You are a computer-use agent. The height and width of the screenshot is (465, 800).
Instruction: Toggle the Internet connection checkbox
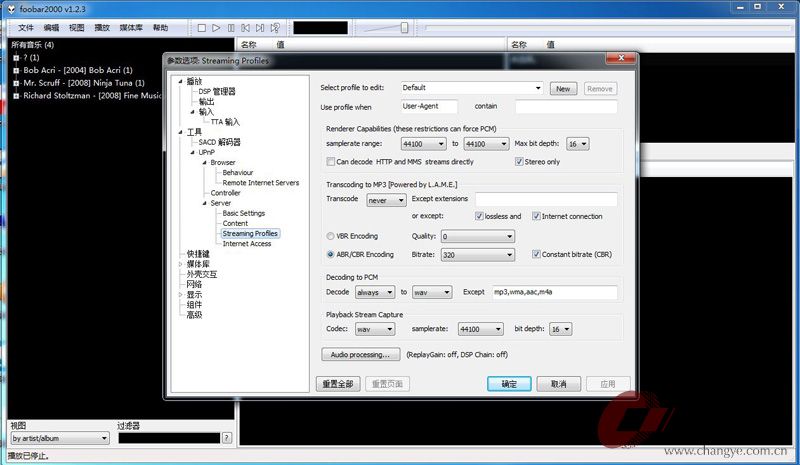point(536,216)
